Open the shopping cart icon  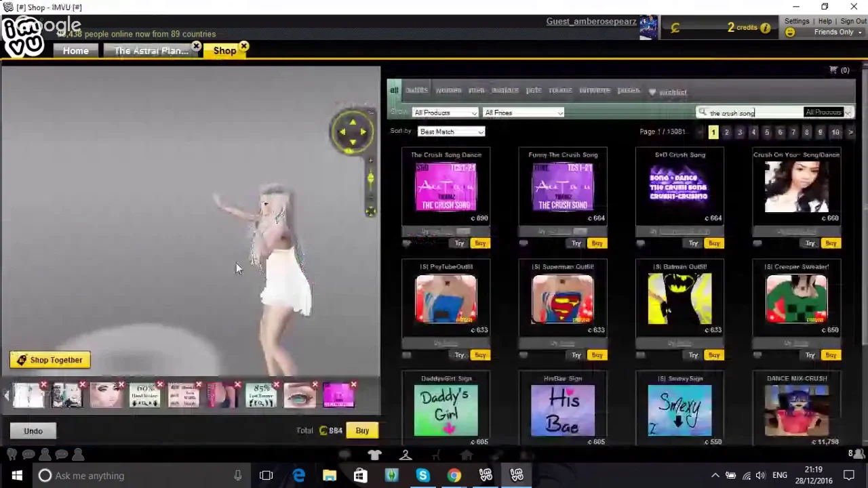833,70
